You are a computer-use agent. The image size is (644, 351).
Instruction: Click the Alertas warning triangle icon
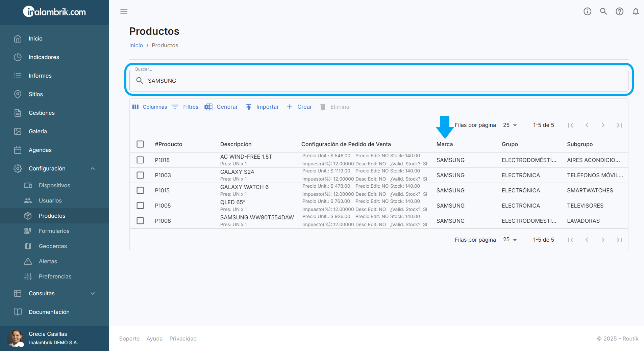[x=28, y=261]
